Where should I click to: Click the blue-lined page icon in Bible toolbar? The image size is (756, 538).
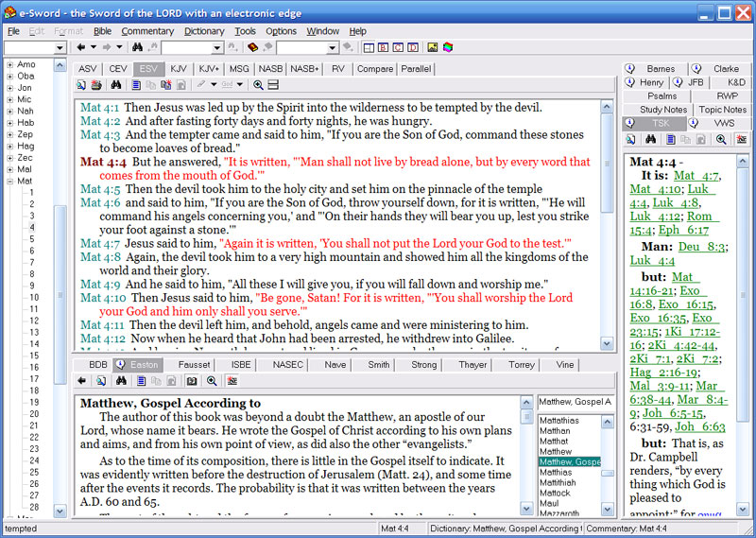click(x=136, y=85)
